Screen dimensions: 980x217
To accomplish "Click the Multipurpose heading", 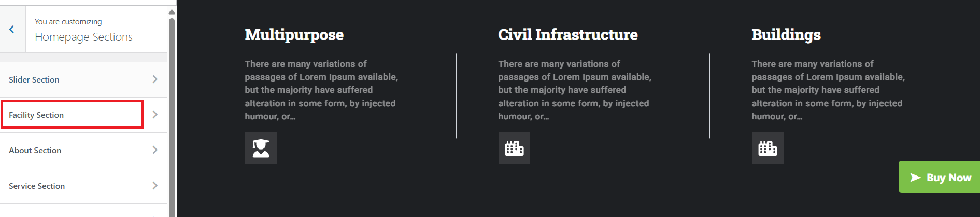I will pyautogui.click(x=294, y=35).
